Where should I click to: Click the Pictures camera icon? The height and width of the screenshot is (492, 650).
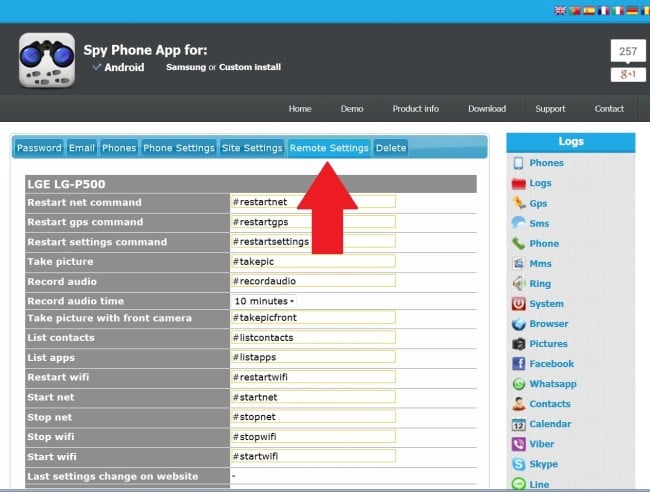click(519, 344)
